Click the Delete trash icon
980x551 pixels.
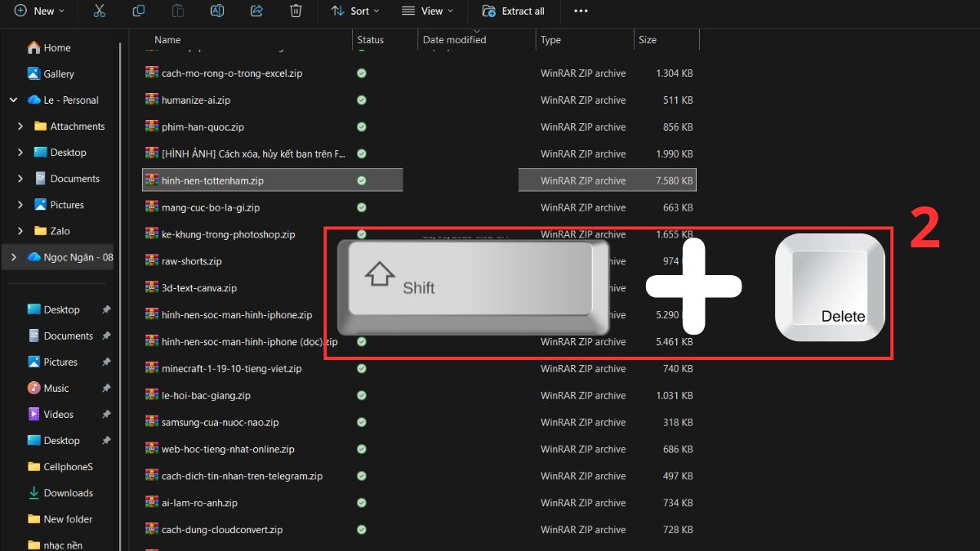coord(296,11)
